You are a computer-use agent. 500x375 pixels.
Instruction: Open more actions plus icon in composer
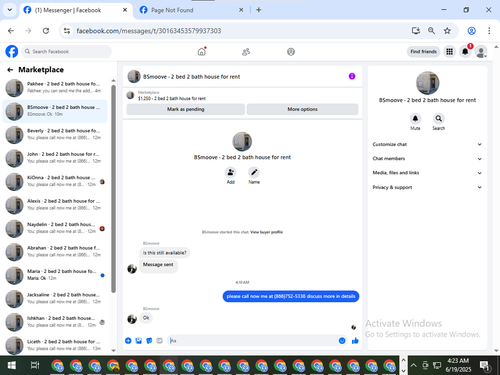coord(128,341)
